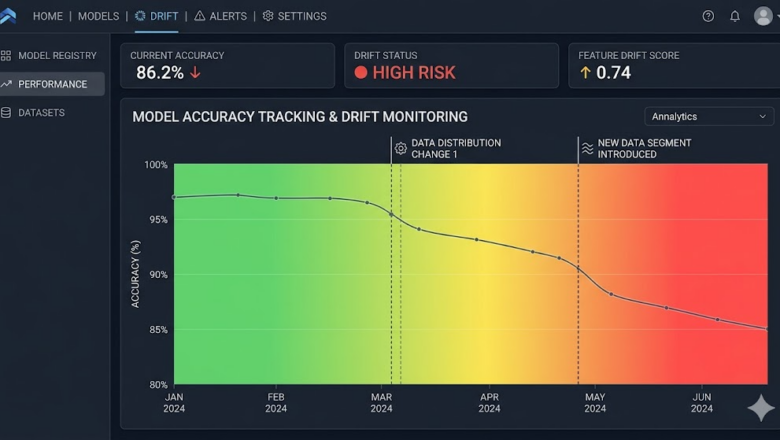This screenshot has width=780, height=440.
Task: Click the DRIFT gear icon
Action: point(140,16)
